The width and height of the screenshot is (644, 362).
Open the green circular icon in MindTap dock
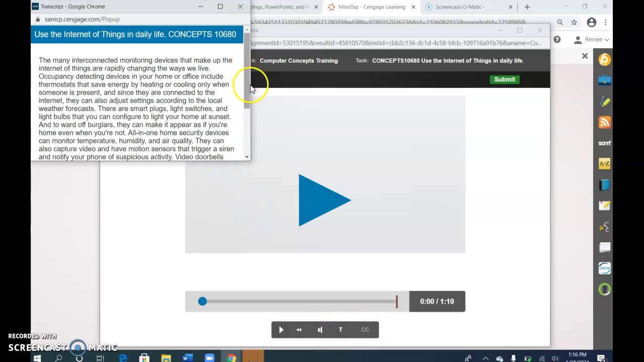pos(604,290)
